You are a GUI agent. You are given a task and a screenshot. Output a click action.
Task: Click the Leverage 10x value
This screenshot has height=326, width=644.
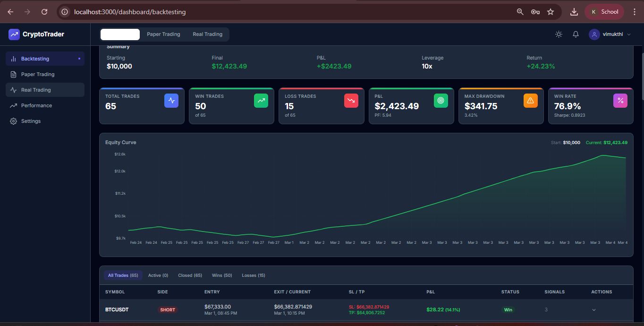coord(427,66)
